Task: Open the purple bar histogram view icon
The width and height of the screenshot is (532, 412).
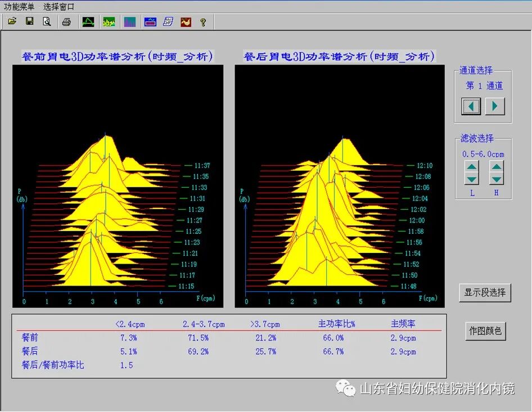Action: pos(129,22)
